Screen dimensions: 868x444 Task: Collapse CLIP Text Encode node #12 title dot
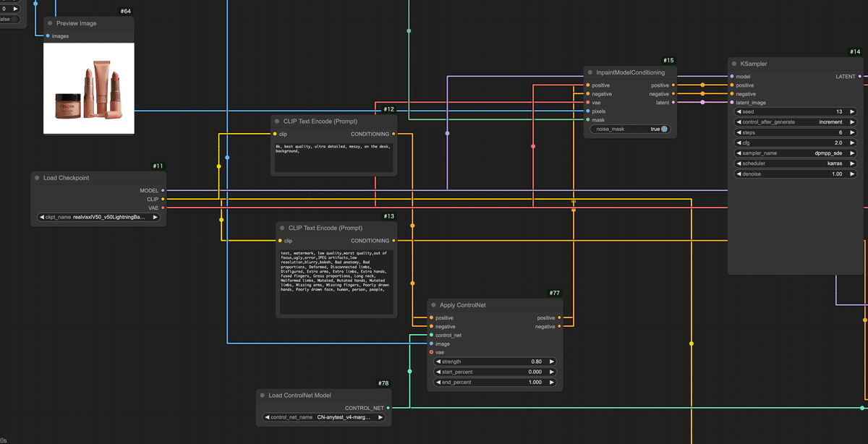coord(276,121)
